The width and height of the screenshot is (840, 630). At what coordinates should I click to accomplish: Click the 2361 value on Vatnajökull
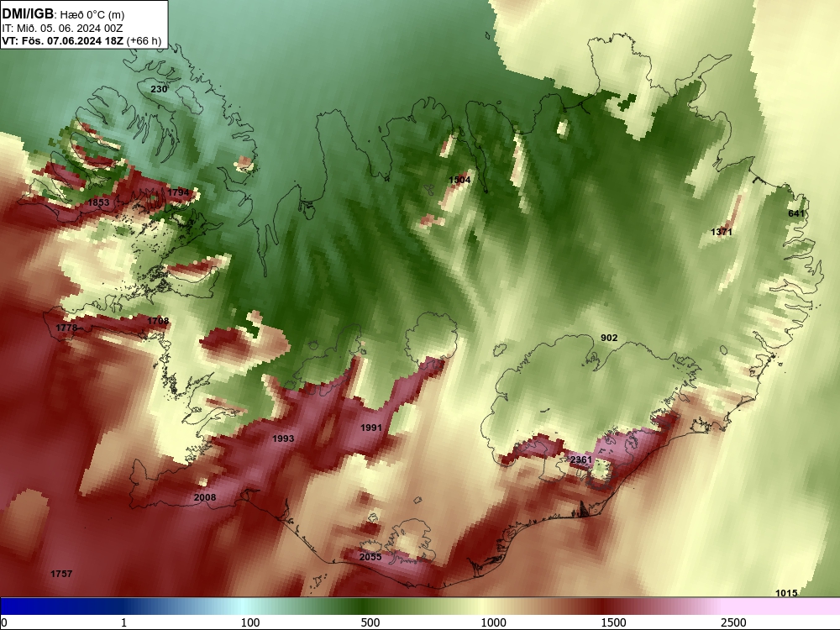tap(581, 460)
